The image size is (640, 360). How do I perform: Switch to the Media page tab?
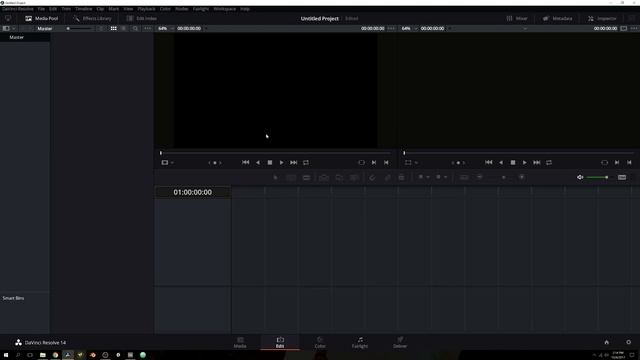[x=240, y=342]
